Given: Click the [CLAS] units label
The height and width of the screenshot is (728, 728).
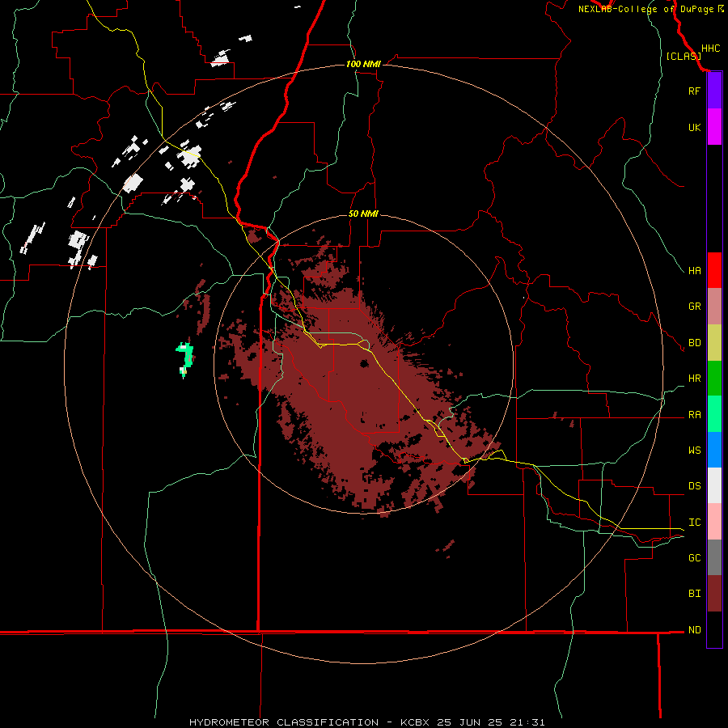Looking at the screenshot, I should (684, 57).
